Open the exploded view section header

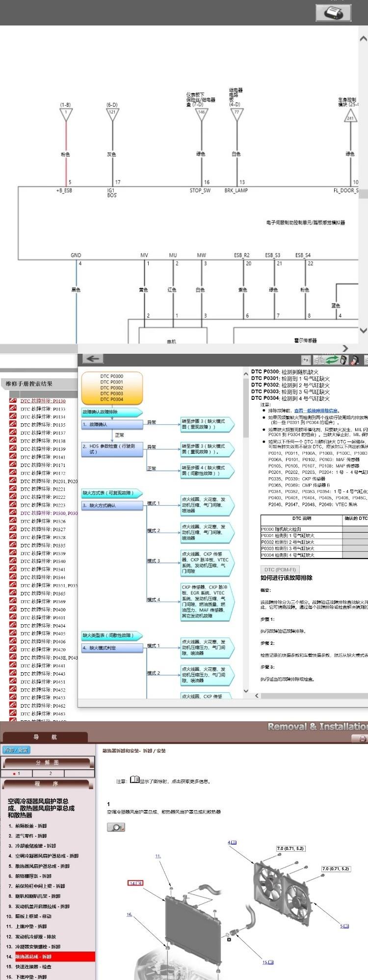click(48, 762)
